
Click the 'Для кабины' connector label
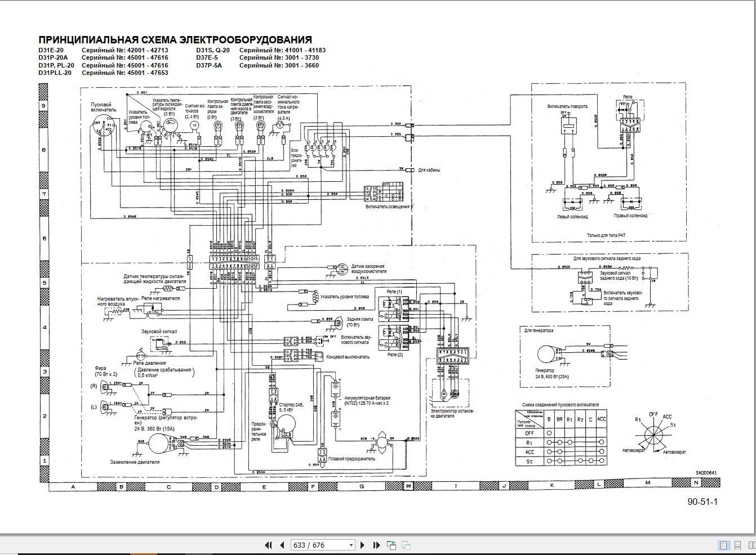point(429,170)
